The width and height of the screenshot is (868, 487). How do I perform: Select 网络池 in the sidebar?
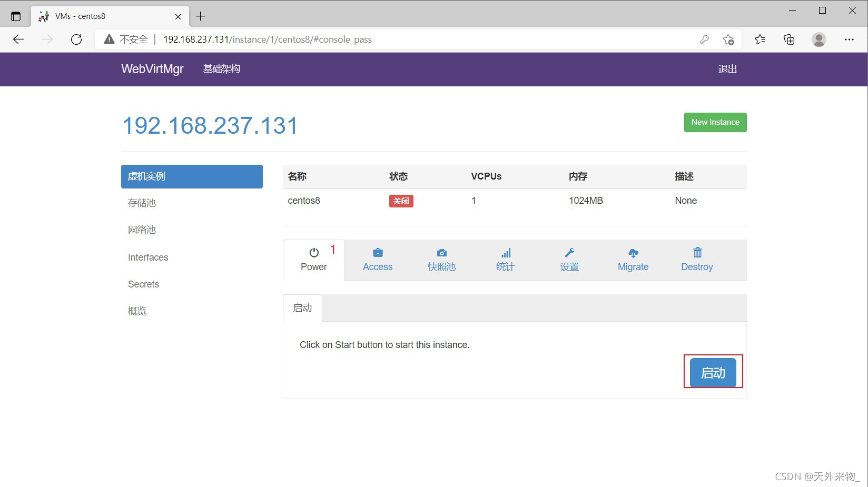pos(142,230)
